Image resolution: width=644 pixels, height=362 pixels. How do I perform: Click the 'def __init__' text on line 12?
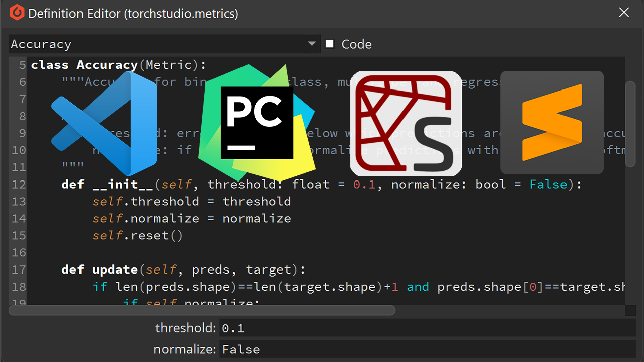[108, 184]
